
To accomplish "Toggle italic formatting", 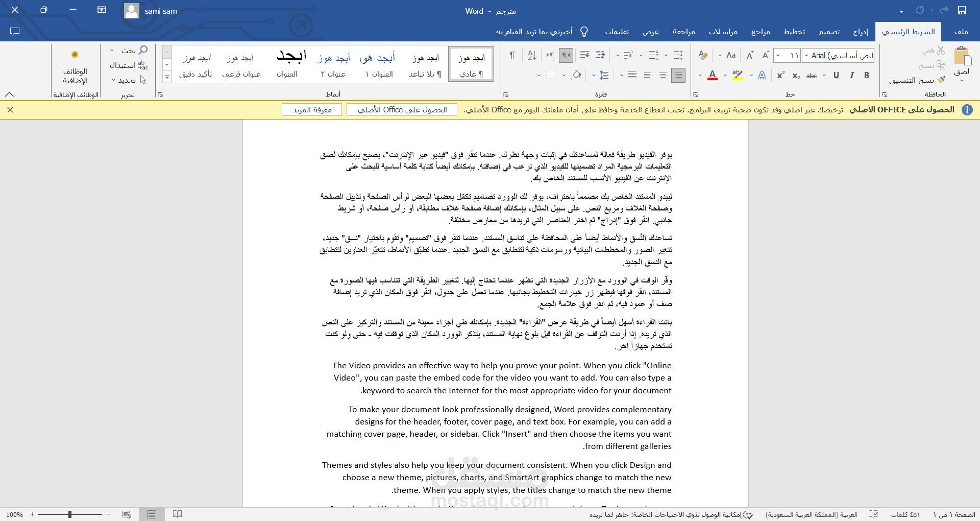I will pos(851,76).
